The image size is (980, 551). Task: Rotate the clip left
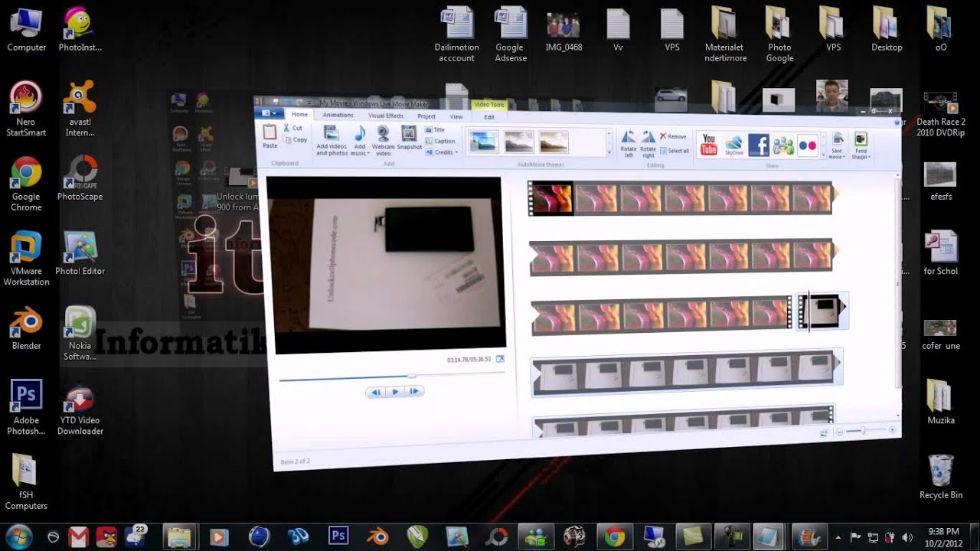(629, 144)
